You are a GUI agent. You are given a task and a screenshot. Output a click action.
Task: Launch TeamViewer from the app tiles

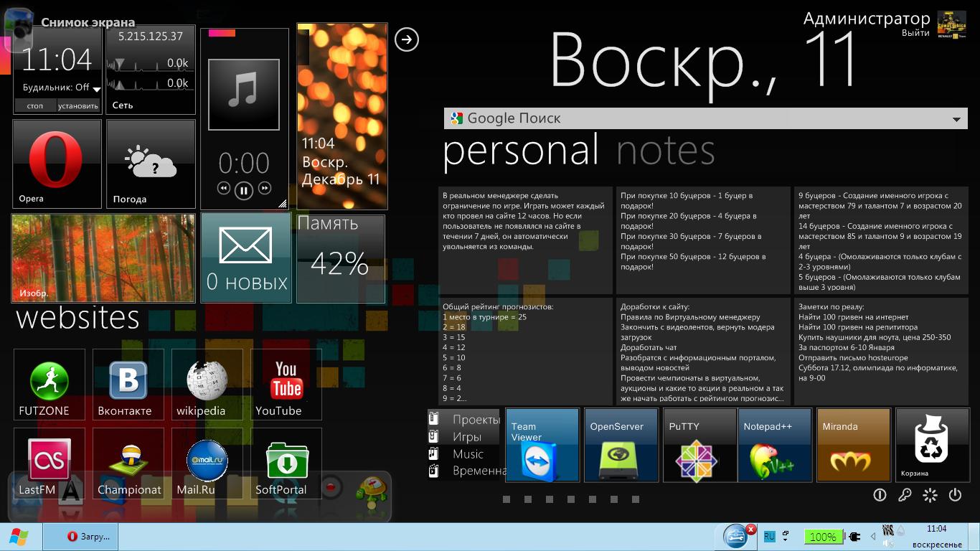tap(542, 445)
